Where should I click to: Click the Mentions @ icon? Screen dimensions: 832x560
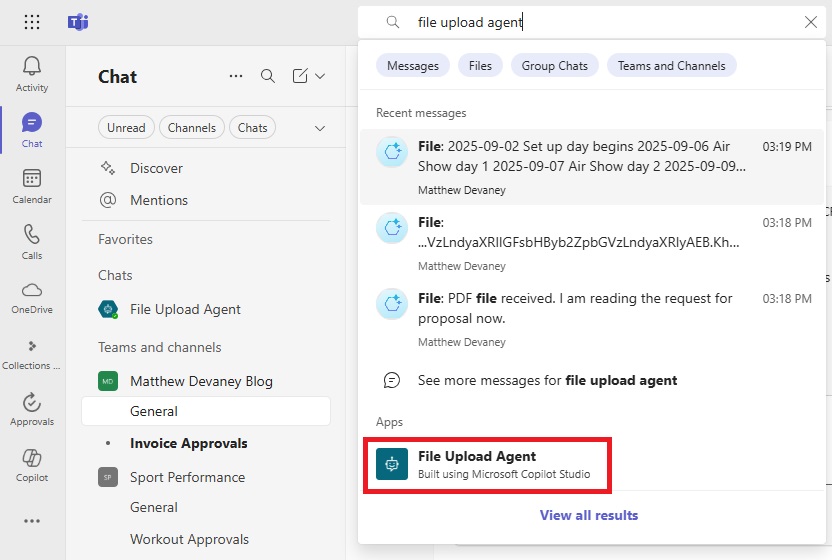[108, 200]
